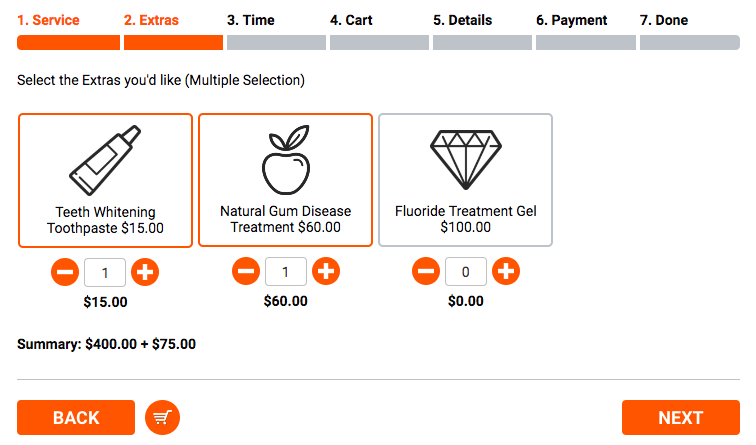Deselect the Teeth Whitening Toothpaste card

click(105, 180)
